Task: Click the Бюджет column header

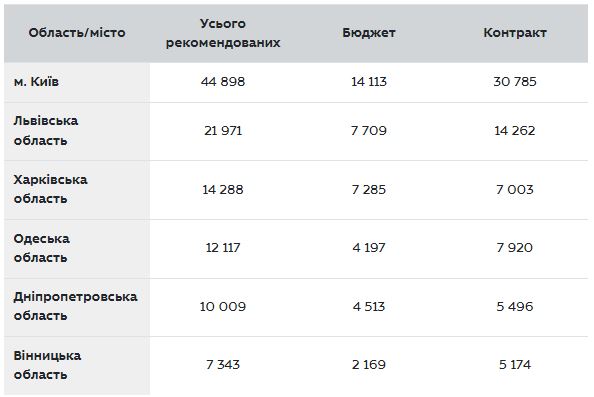Action: 369,33
